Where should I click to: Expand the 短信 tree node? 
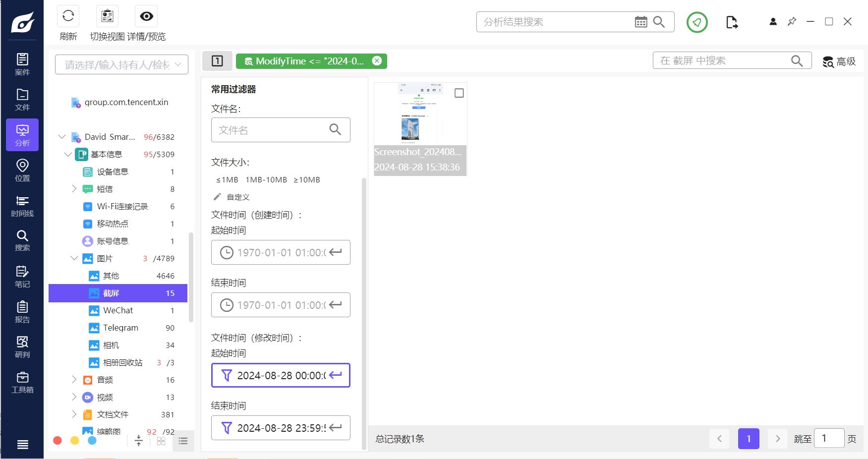pos(74,189)
